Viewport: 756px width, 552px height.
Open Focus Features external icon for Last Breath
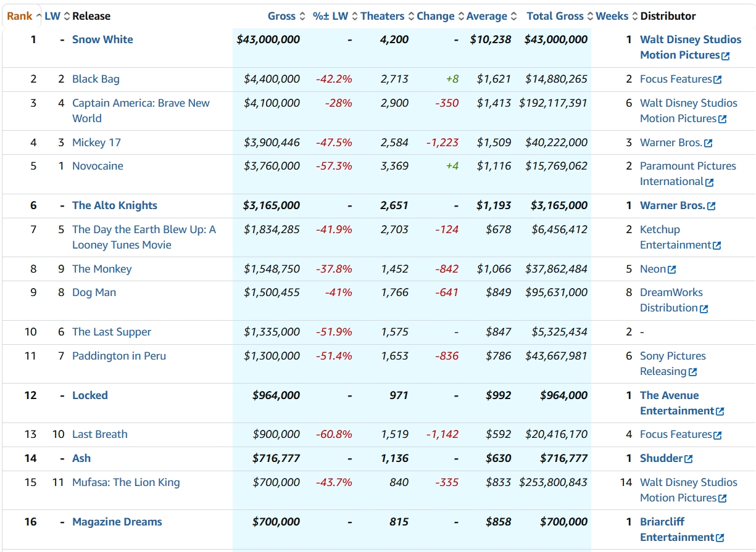[717, 435]
